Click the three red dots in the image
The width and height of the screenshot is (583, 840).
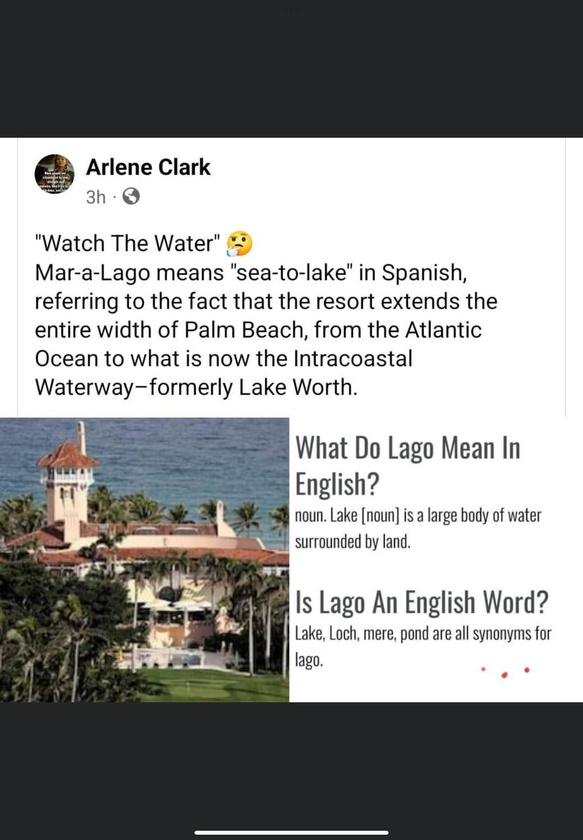tap(505, 672)
